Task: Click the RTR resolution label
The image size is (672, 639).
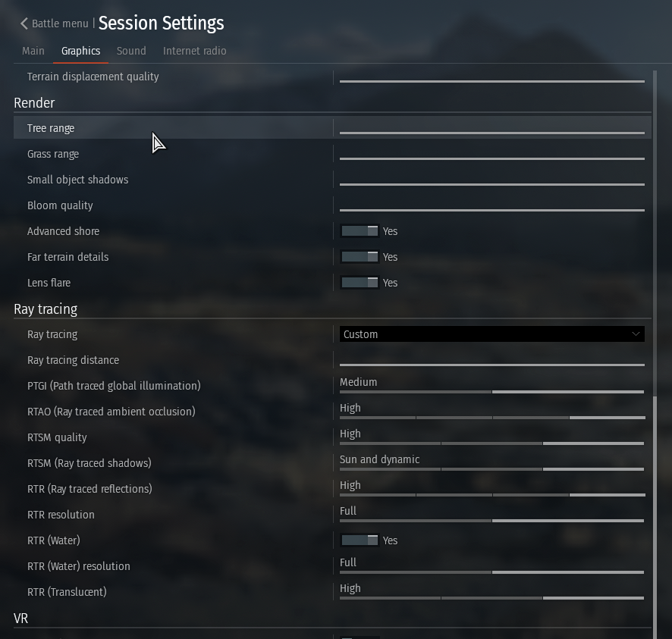Action: 61,515
